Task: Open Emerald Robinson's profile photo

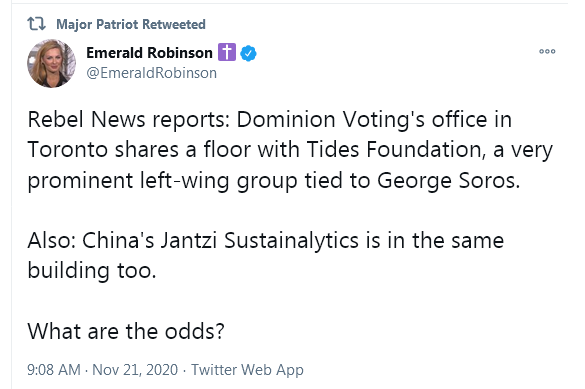Action: tap(51, 63)
